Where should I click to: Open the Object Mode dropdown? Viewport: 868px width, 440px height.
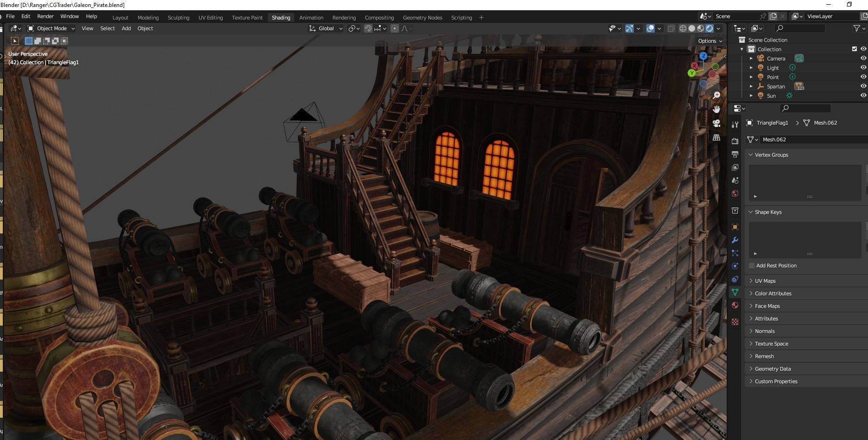pyautogui.click(x=51, y=28)
